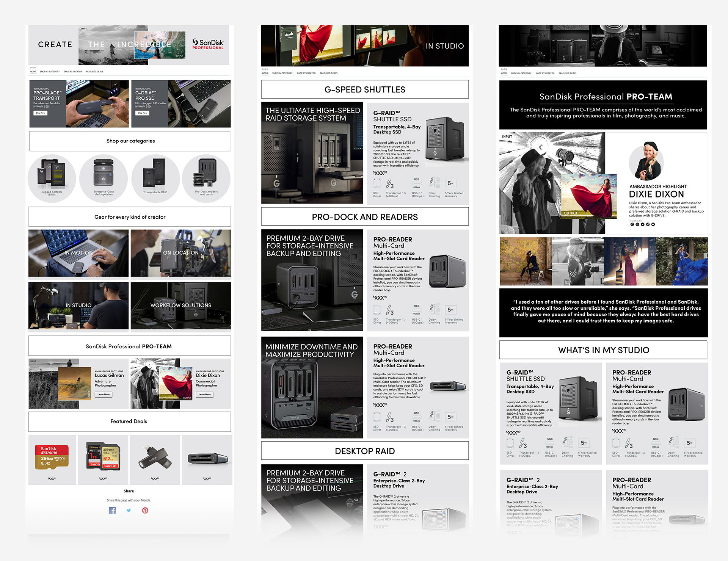Click the Facebook share icon on home page
The image size is (728, 561).
pyautogui.click(x=112, y=510)
